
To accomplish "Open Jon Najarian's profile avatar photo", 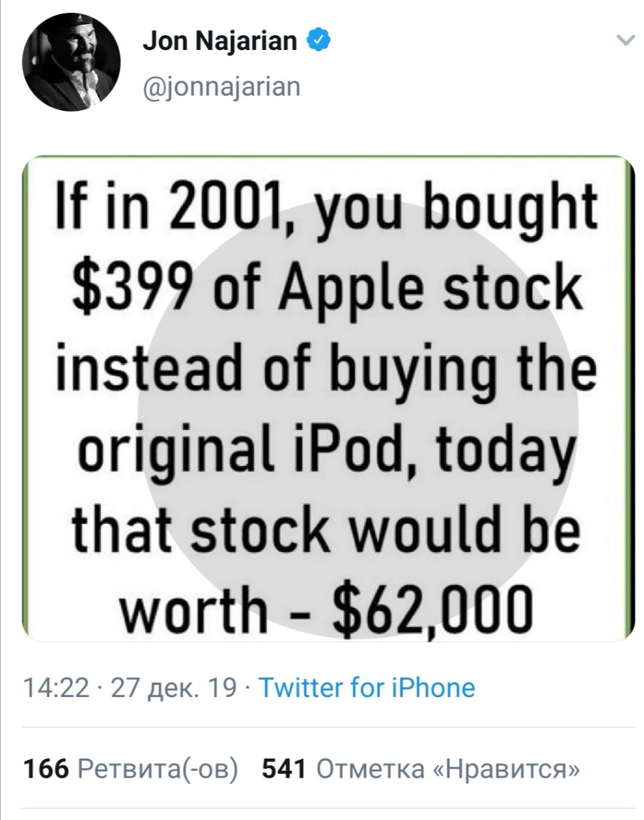I will (x=71, y=62).
